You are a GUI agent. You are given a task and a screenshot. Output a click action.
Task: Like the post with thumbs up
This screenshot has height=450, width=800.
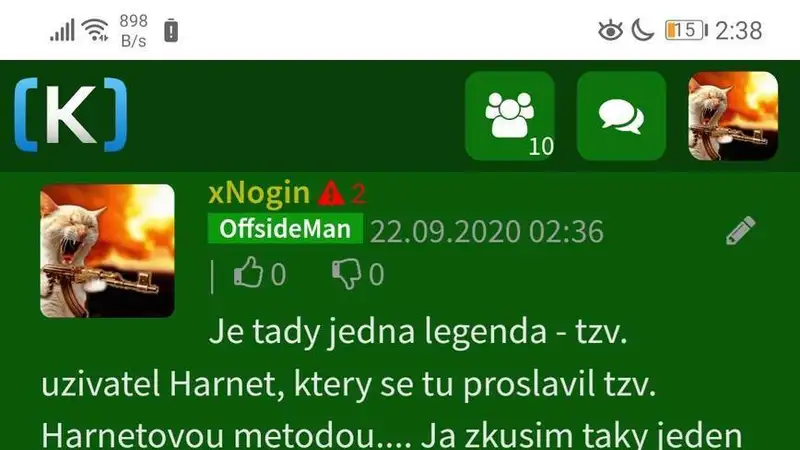(248, 273)
